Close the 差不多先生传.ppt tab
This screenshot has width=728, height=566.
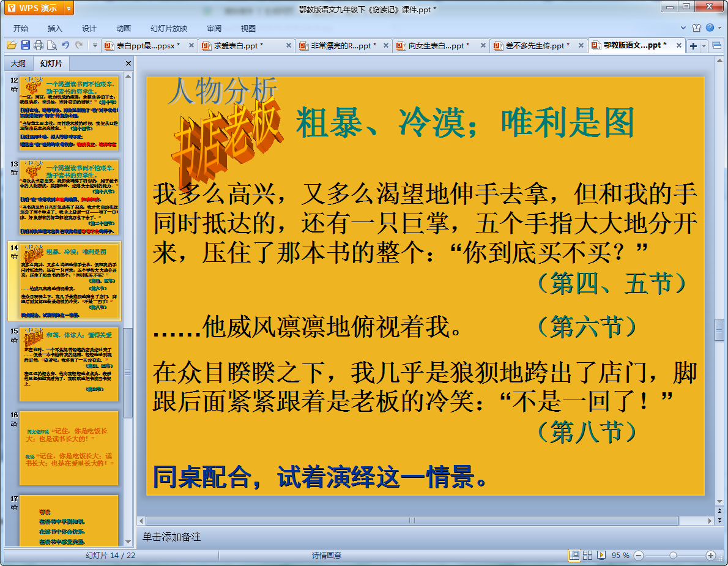[581, 45]
